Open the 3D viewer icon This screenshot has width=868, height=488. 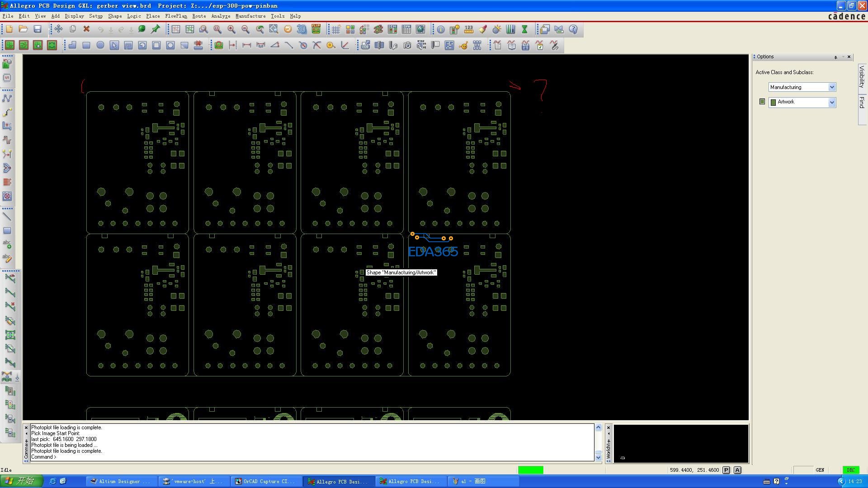coord(302,29)
